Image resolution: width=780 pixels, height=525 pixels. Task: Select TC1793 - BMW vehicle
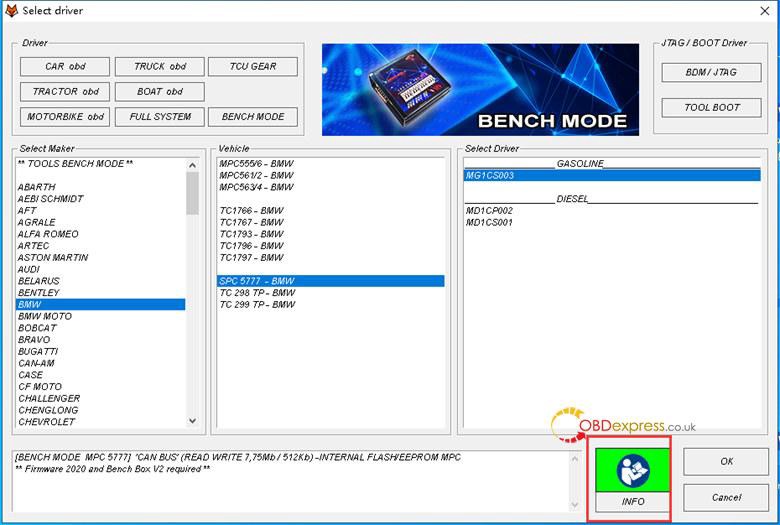[331, 234]
